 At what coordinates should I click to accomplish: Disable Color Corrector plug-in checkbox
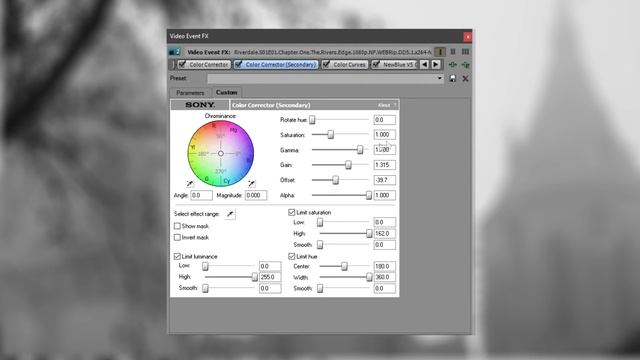(182, 64)
